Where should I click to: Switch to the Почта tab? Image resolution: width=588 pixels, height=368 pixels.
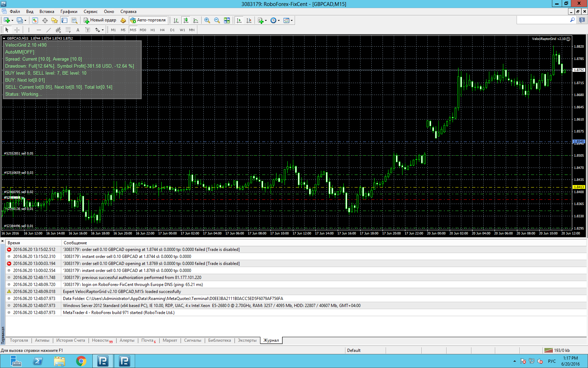pyautogui.click(x=148, y=340)
